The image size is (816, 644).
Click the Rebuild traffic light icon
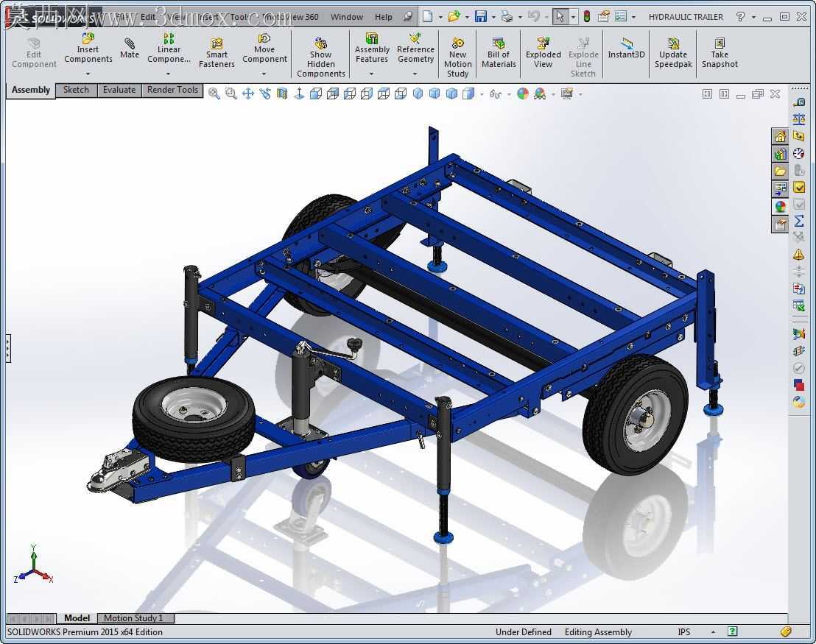[x=587, y=17]
